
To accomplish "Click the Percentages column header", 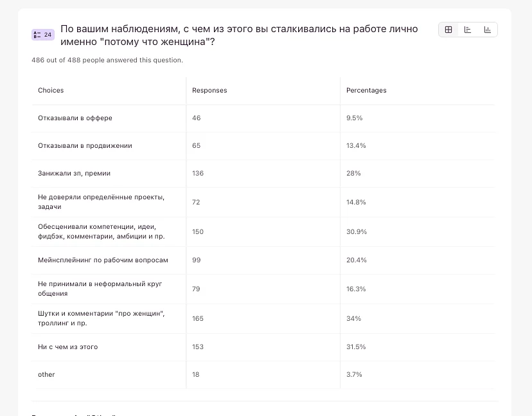I will click(366, 91).
